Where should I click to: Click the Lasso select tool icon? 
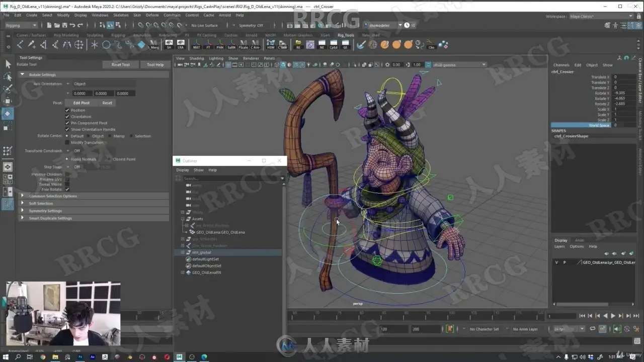[8, 76]
